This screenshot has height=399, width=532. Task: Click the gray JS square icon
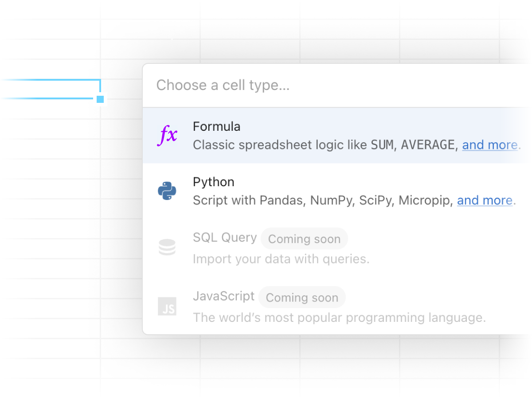167,306
